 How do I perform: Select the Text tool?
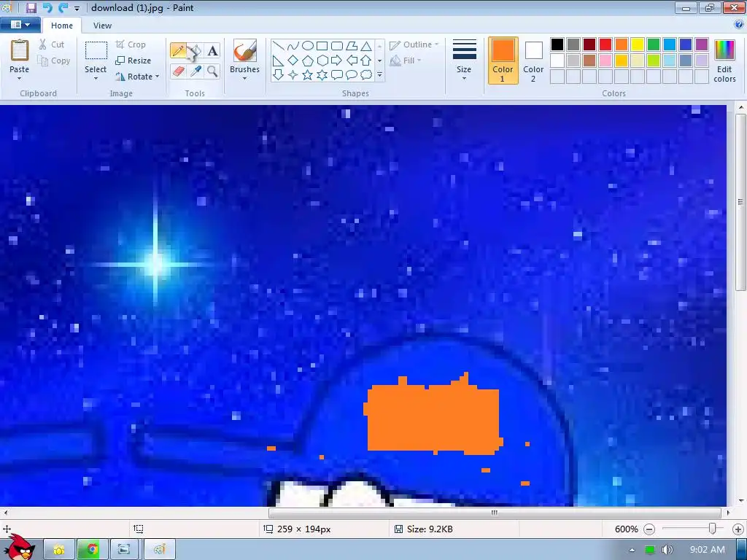coord(212,50)
